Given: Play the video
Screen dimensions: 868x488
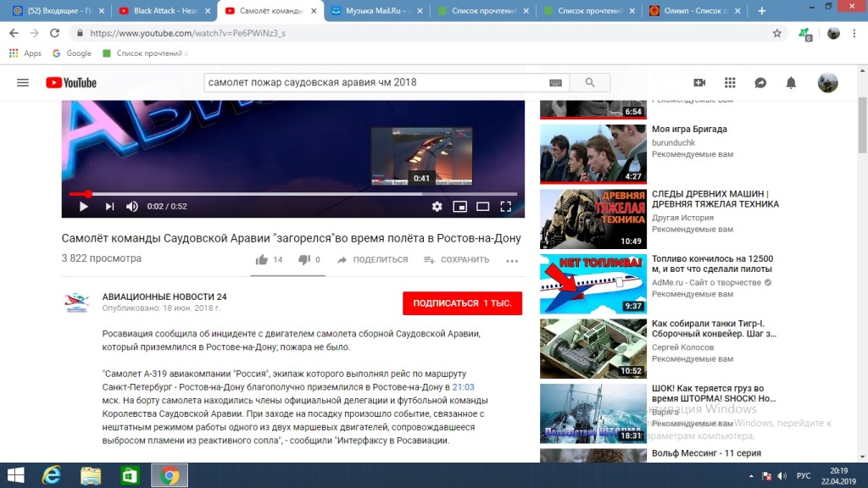Looking at the screenshot, I should tap(84, 207).
